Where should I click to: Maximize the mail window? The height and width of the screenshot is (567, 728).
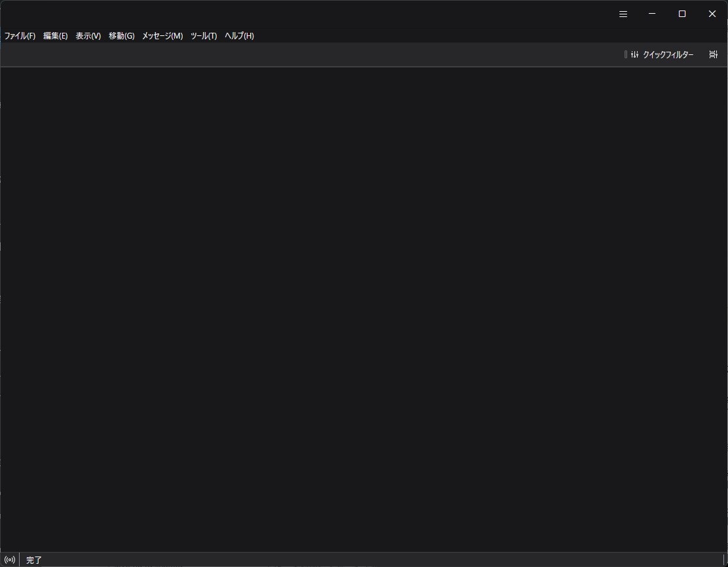pos(682,14)
